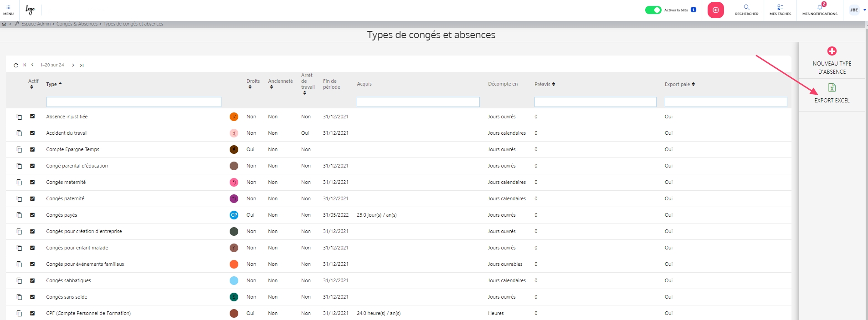The height and width of the screenshot is (320, 868).
Task: Uncheck Actif for Absence injustifiée
Action: pyautogui.click(x=32, y=117)
